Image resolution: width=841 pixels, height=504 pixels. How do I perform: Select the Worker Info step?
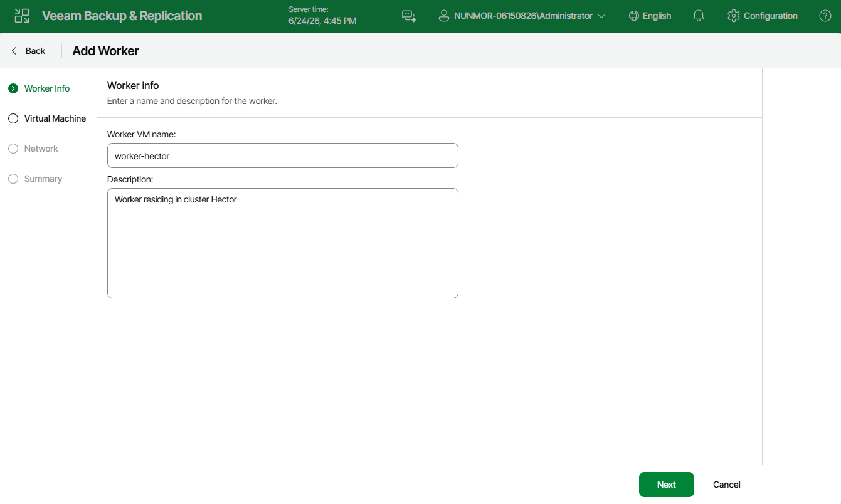tap(39, 88)
